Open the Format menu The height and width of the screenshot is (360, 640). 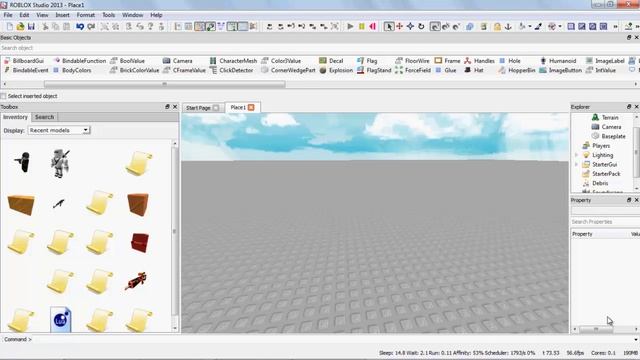(86, 15)
